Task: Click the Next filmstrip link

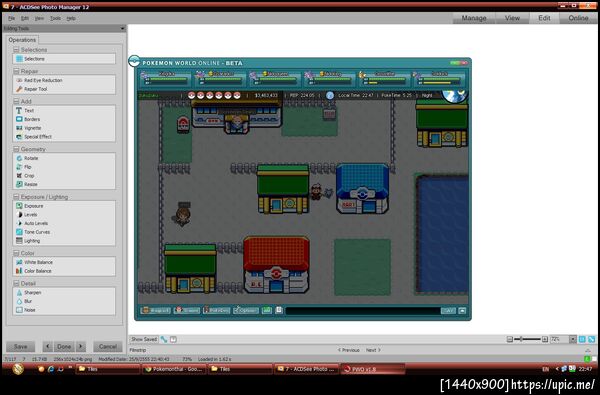Action: click(373, 350)
